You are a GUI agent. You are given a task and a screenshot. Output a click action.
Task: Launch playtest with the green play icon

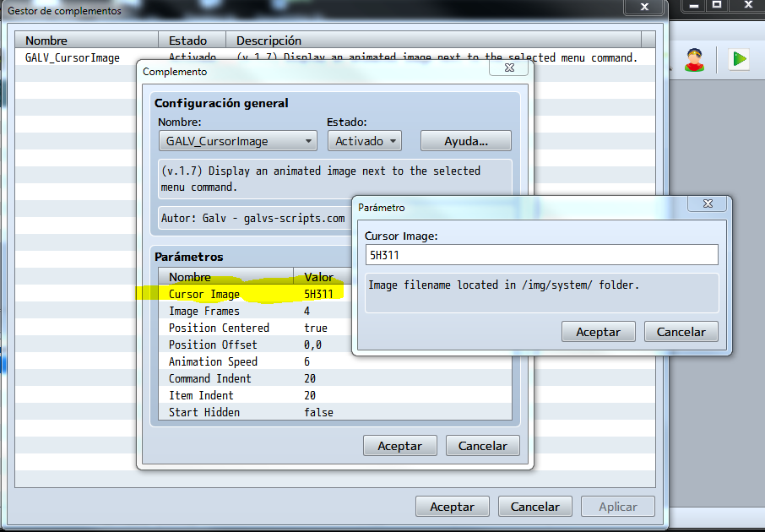738,59
